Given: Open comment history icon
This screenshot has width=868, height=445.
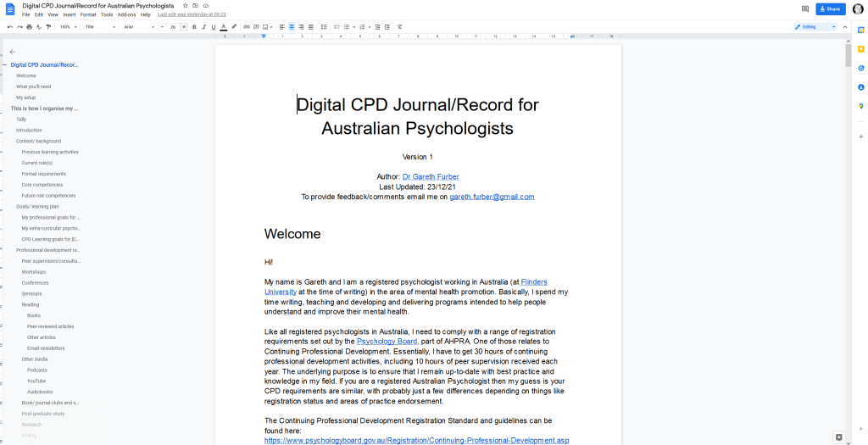Looking at the screenshot, I should 804,9.
